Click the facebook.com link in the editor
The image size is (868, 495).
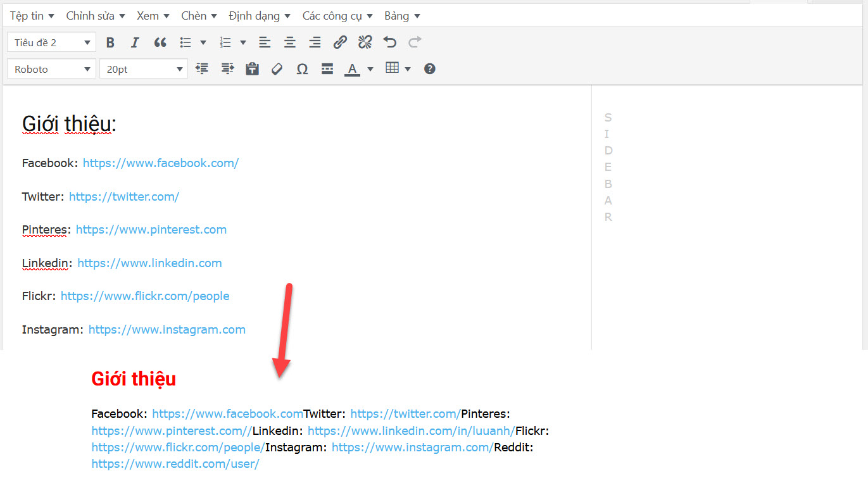[x=160, y=163]
